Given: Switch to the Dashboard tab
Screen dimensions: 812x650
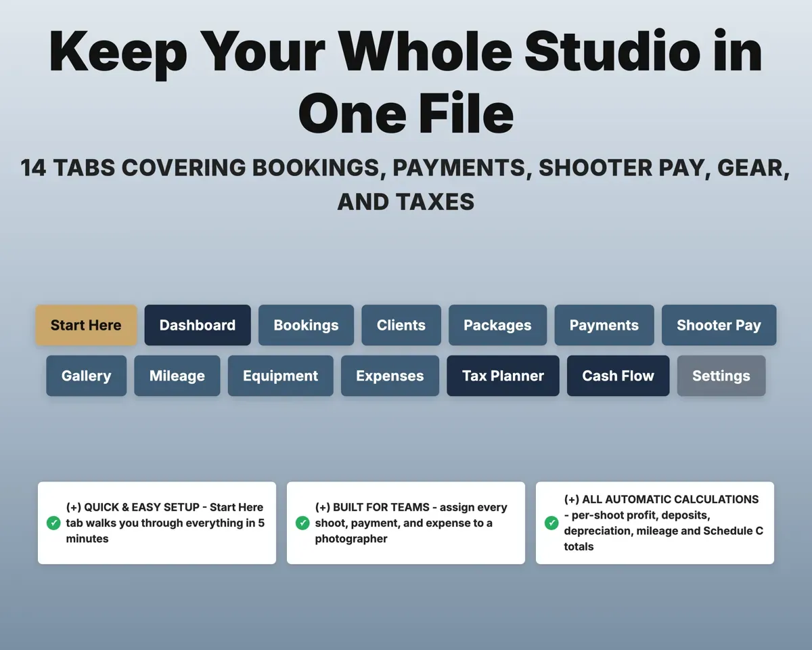Looking at the screenshot, I should point(198,325).
